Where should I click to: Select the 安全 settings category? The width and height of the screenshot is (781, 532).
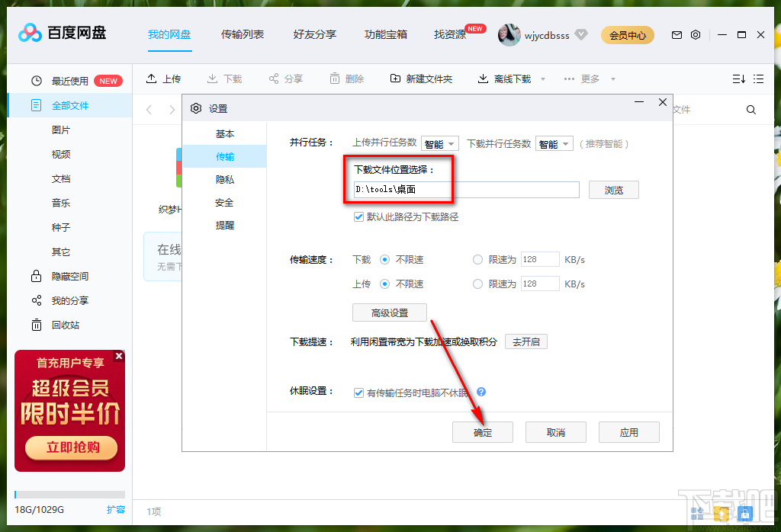tap(225, 202)
